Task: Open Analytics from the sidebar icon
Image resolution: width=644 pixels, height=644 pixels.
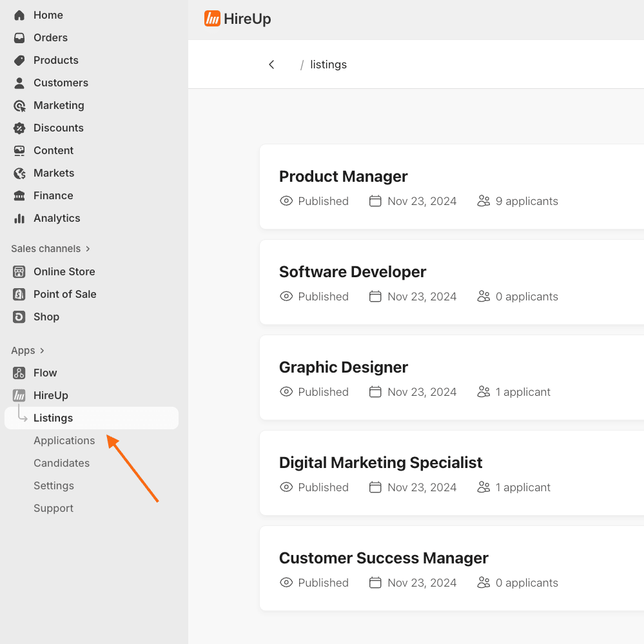Action: click(x=19, y=218)
